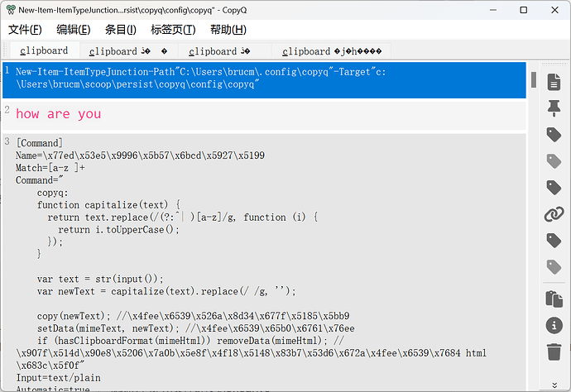The width and height of the screenshot is (571, 392).
Task: Switch to the first clipboard tab
Action: coord(44,51)
